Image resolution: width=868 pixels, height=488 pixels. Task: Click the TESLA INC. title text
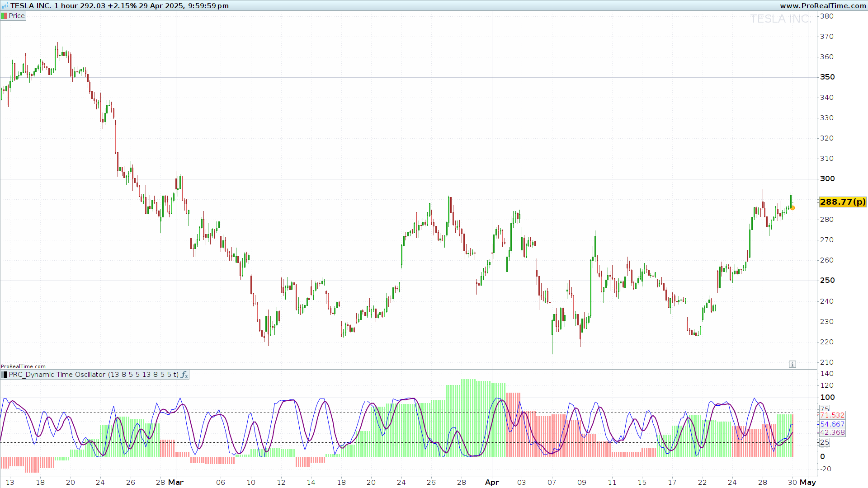pos(31,6)
